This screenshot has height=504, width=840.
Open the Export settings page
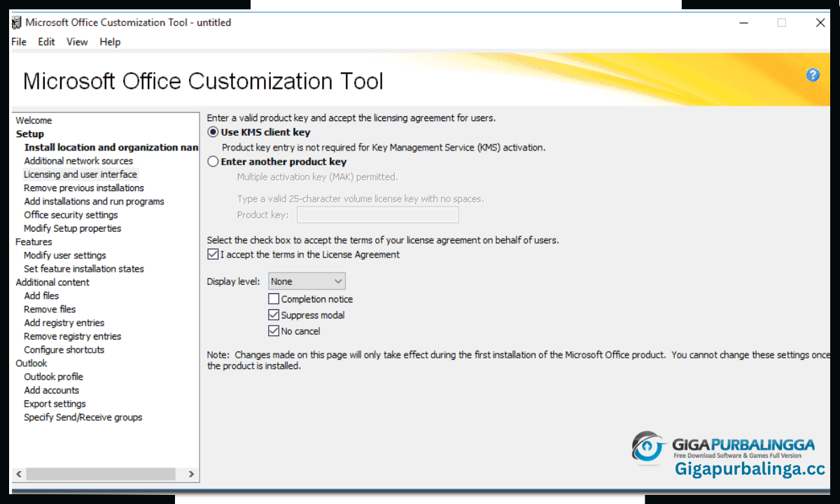55,404
